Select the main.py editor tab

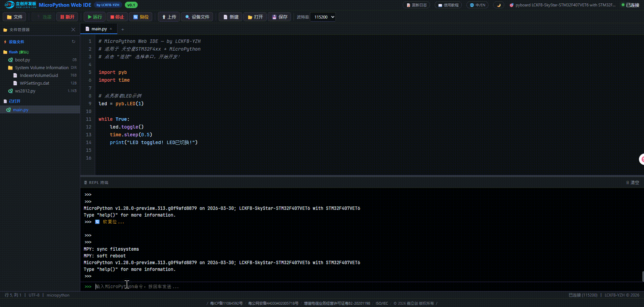pos(99,29)
